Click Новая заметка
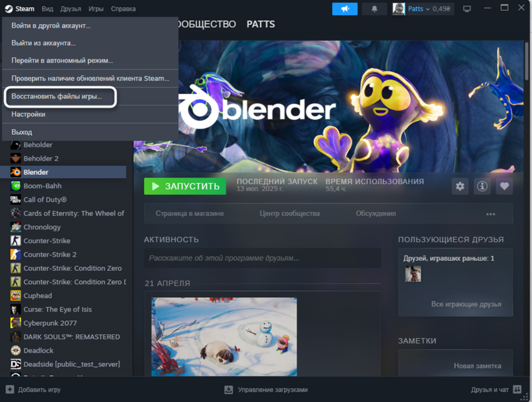The height and width of the screenshot is (402, 532). coord(478,366)
